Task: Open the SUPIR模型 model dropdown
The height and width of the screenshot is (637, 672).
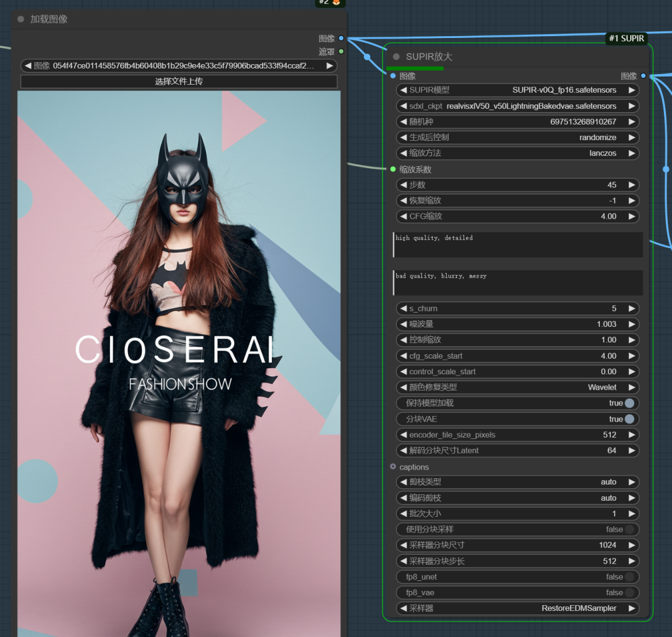Action: (x=518, y=90)
